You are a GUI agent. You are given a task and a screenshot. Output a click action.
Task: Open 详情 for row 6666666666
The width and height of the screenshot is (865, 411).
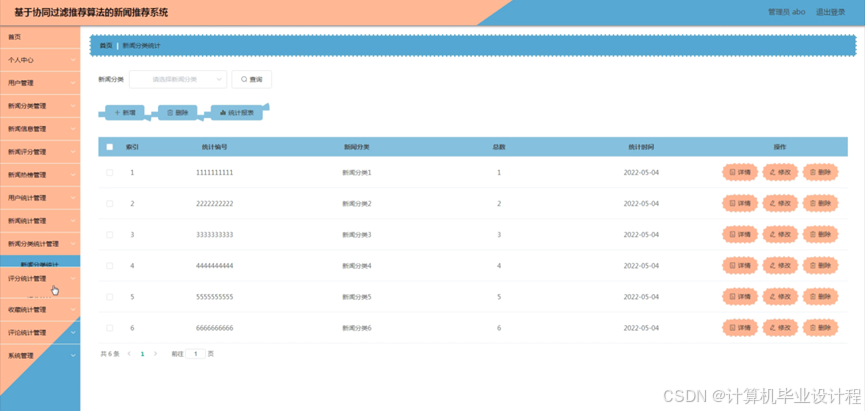click(740, 328)
